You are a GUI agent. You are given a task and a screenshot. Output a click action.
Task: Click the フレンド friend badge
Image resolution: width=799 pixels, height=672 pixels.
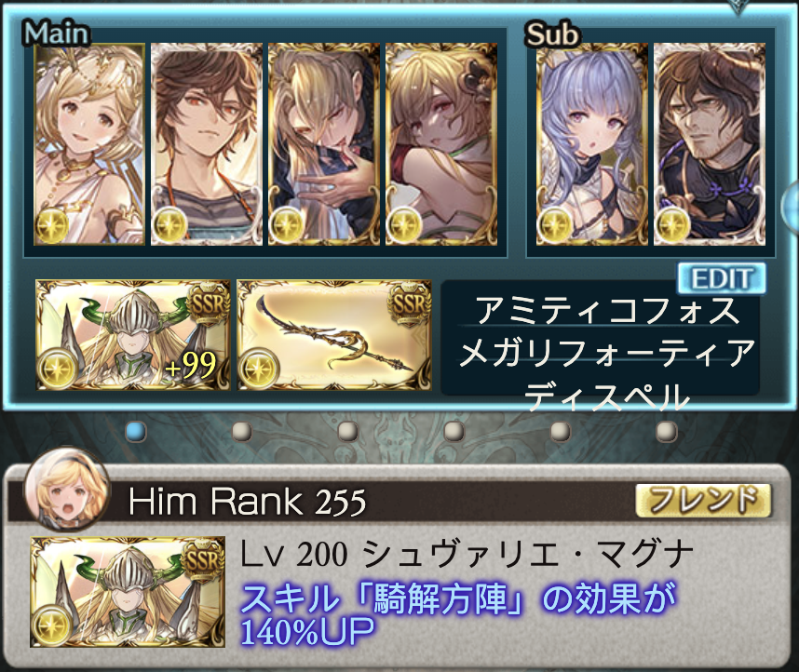click(x=703, y=499)
